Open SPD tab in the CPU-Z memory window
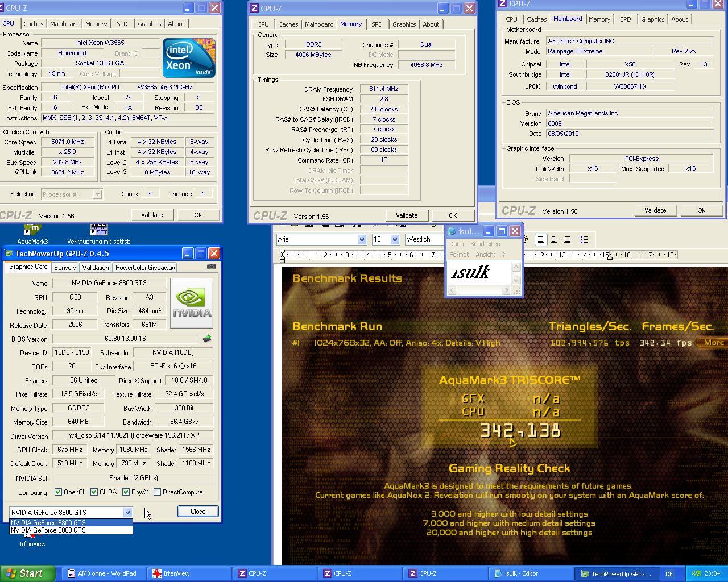Screen dimensions: 728x582 (377, 24)
